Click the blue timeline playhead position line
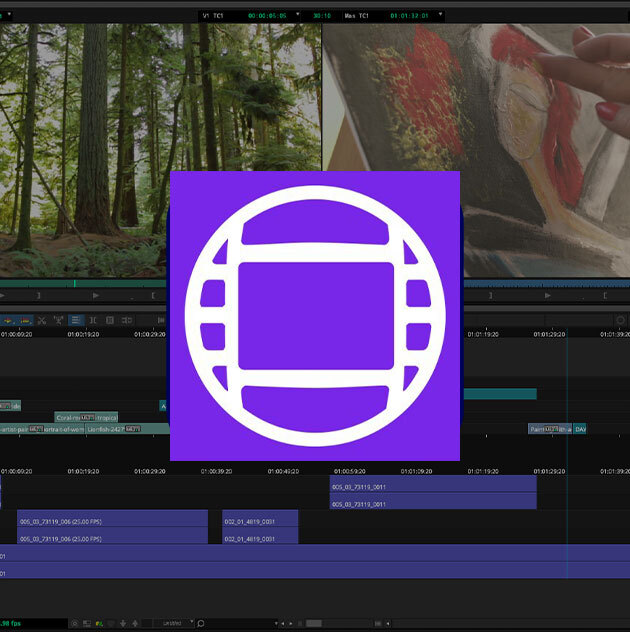The height and width of the screenshot is (632, 630). click(x=567, y=455)
